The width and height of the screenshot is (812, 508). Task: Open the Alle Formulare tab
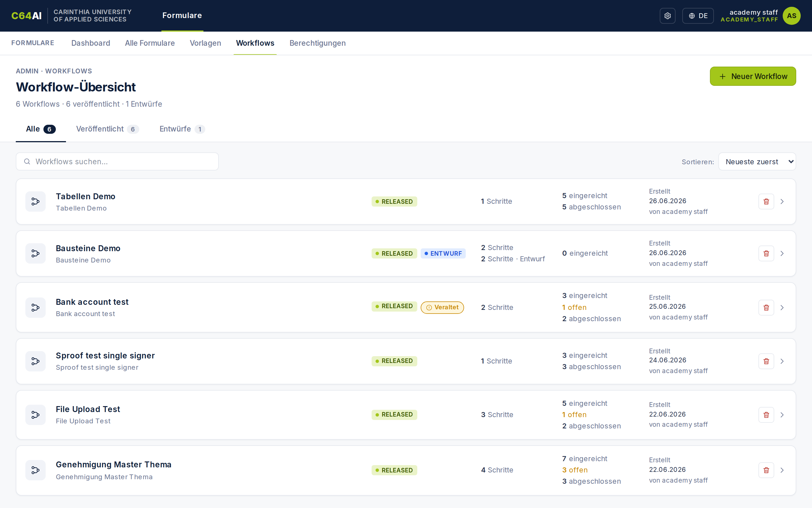point(150,43)
